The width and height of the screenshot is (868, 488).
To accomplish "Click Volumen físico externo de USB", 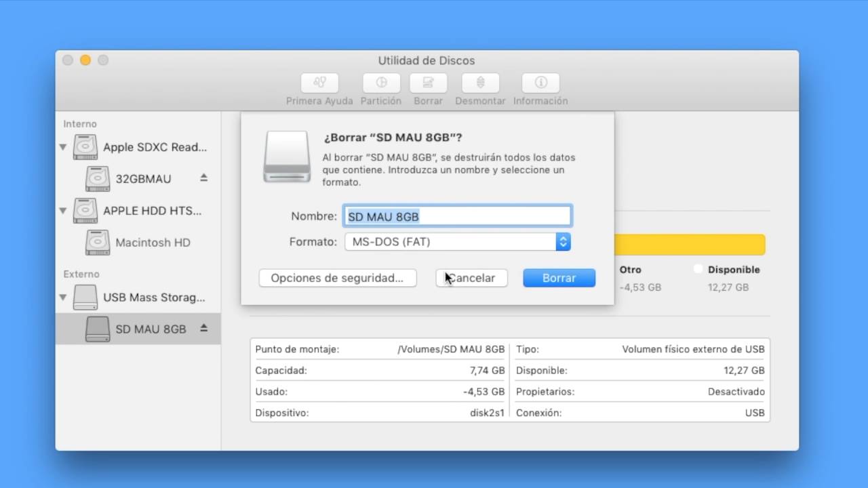I will 693,349.
